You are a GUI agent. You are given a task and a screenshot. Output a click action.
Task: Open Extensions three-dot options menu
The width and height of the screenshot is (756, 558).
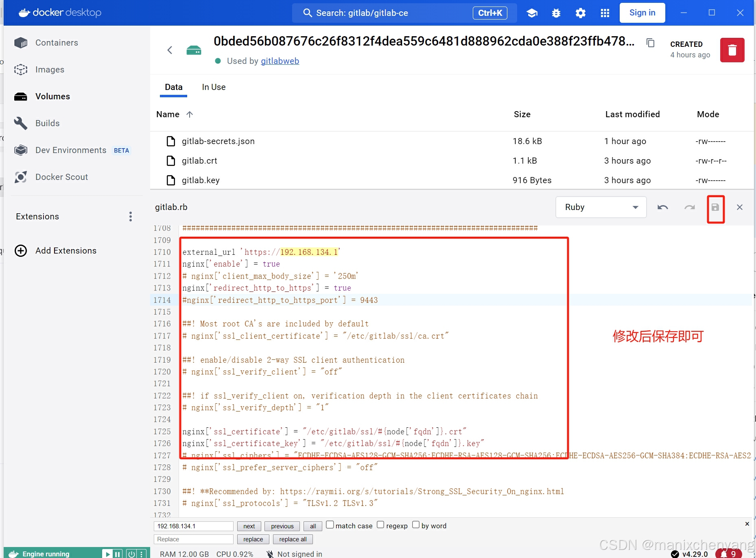pos(131,217)
